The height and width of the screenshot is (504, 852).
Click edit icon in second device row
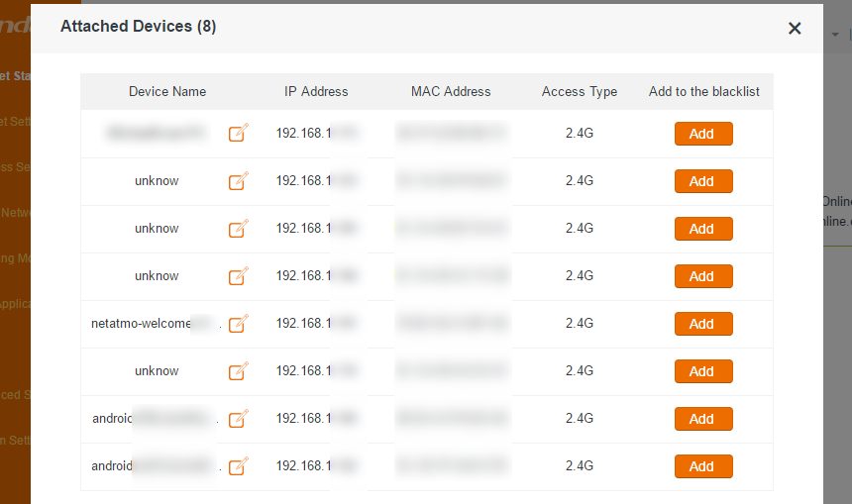238,180
